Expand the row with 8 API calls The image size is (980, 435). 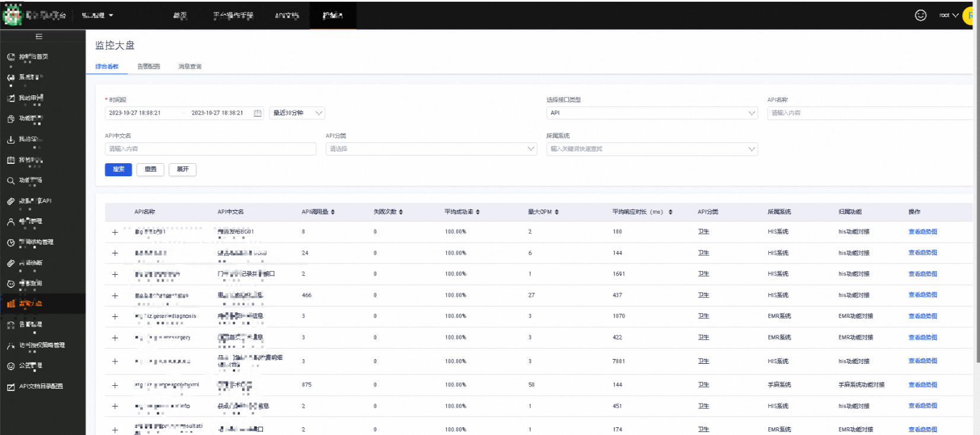coord(115,232)
